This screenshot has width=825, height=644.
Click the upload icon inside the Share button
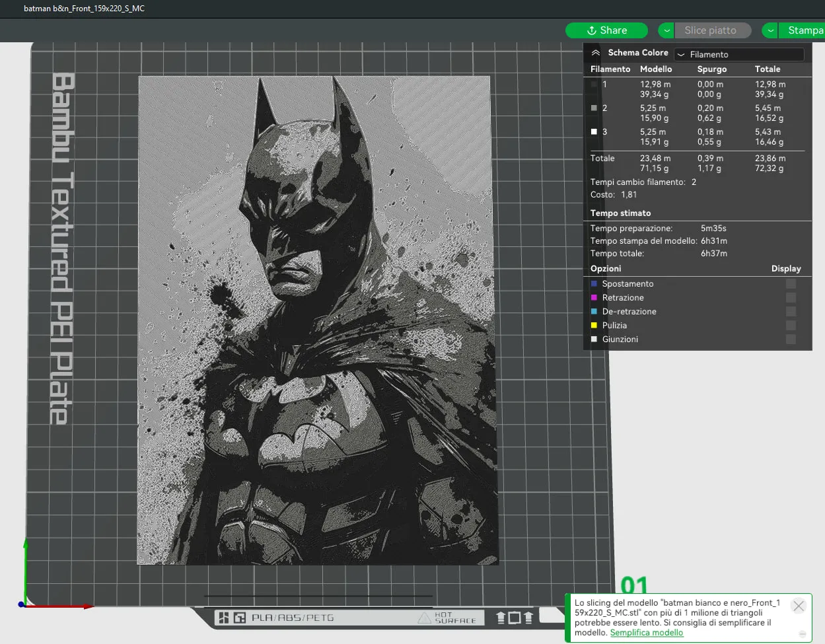592,30
